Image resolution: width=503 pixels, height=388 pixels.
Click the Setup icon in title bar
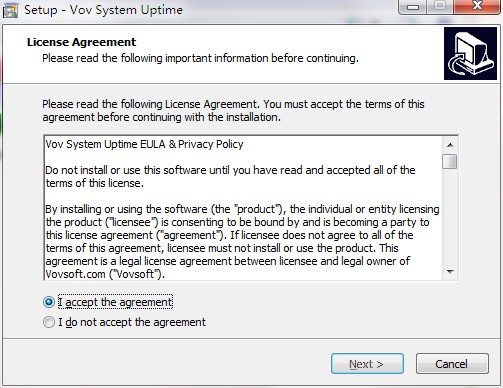pos(10,10)
